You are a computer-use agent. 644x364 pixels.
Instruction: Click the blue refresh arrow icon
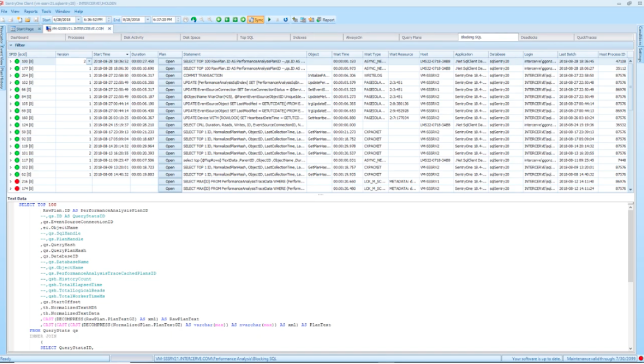click(x=286, y=20)
